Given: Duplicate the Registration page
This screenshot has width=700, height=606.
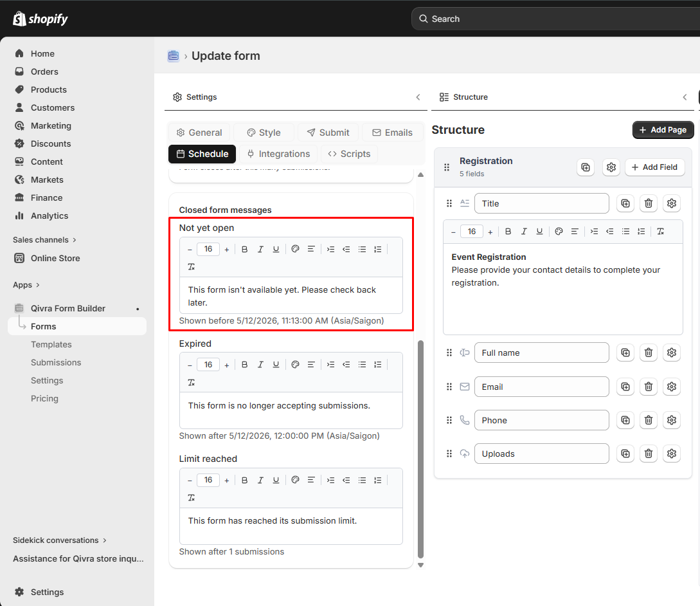Looking at the screenshot, I should tap(586, 167).
